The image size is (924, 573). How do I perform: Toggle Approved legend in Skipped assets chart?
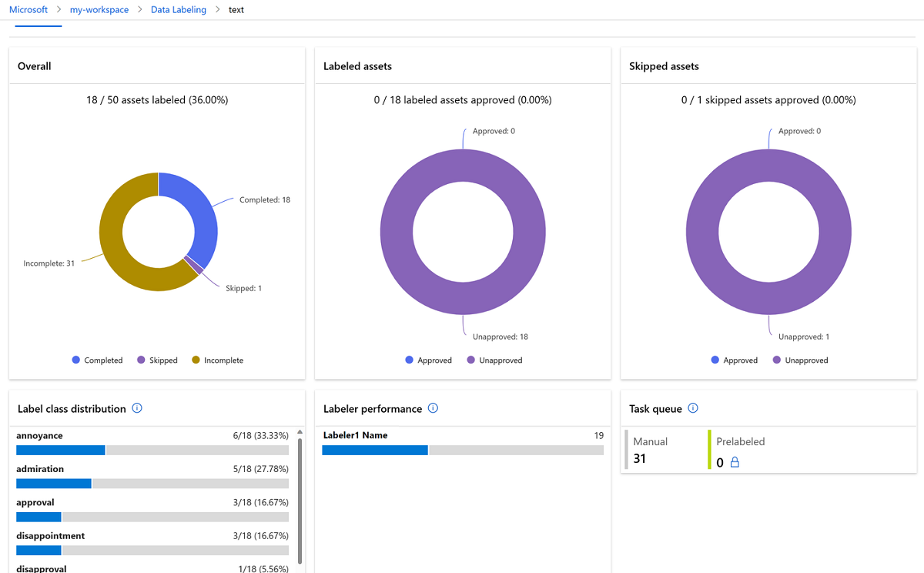(734, 360)
